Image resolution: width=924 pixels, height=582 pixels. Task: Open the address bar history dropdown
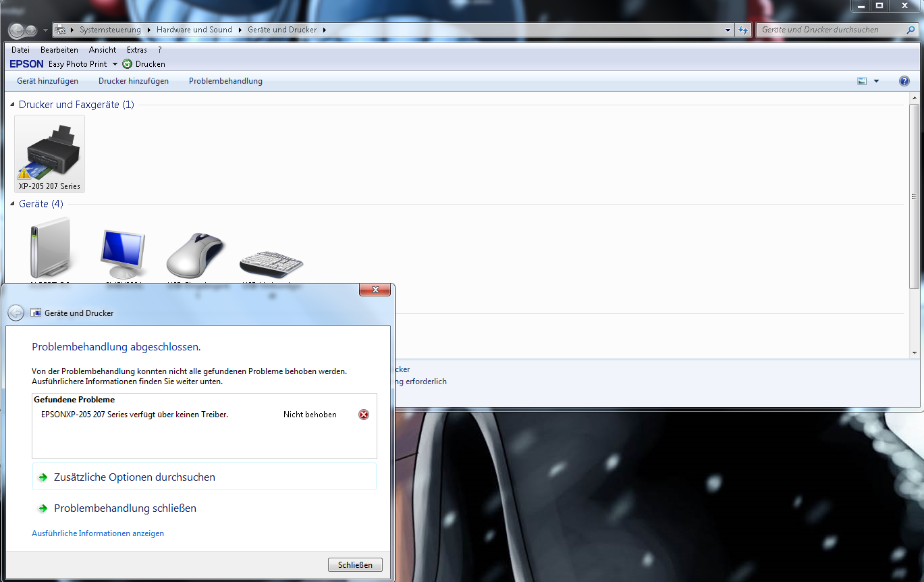[x=728, y=30]
